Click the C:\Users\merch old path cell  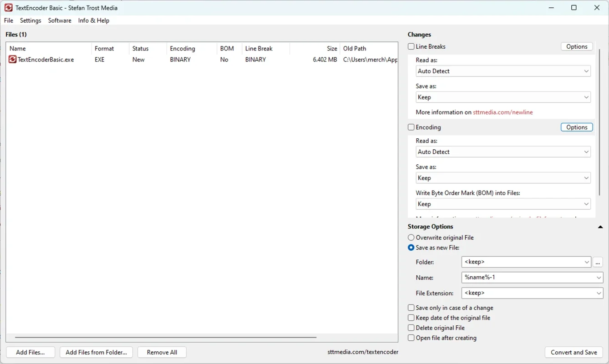(370, 60)
